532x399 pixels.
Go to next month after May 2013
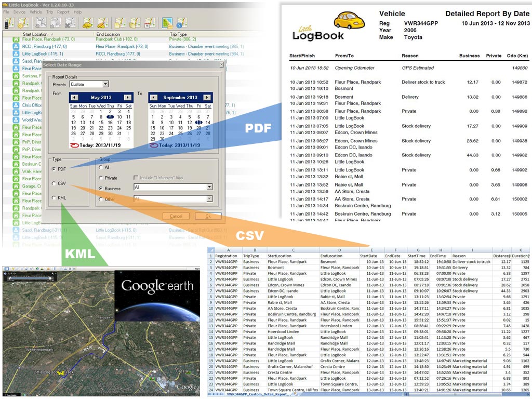[128, 97]
